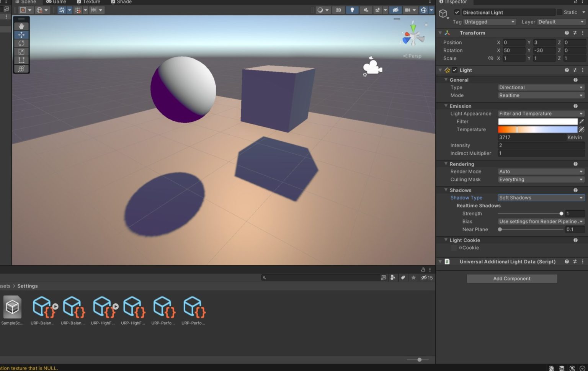The height and width of the screenshot is (371, 588).
Task: Select the Move tool in the toolbar
Action: point(21,34)
